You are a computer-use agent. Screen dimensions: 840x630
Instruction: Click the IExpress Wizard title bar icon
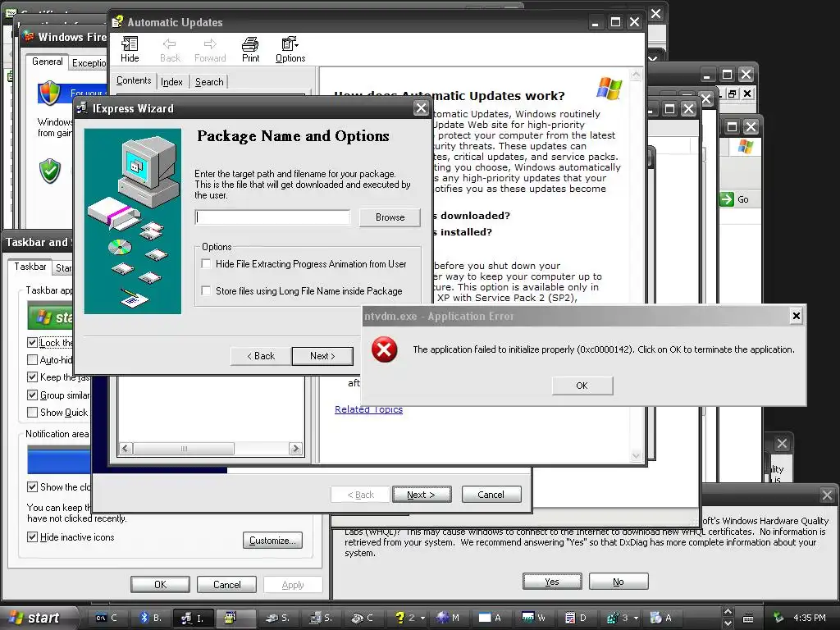[82, 108]
